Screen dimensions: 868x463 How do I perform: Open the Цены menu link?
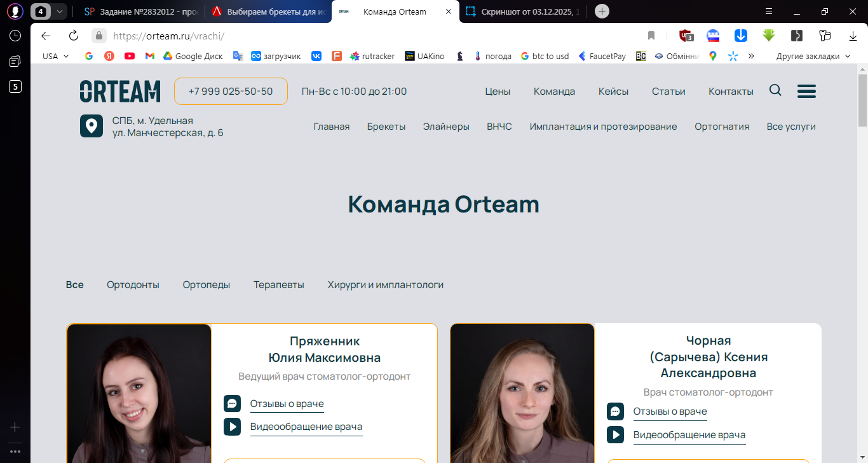pyautogui.click(x=498, y=92)
